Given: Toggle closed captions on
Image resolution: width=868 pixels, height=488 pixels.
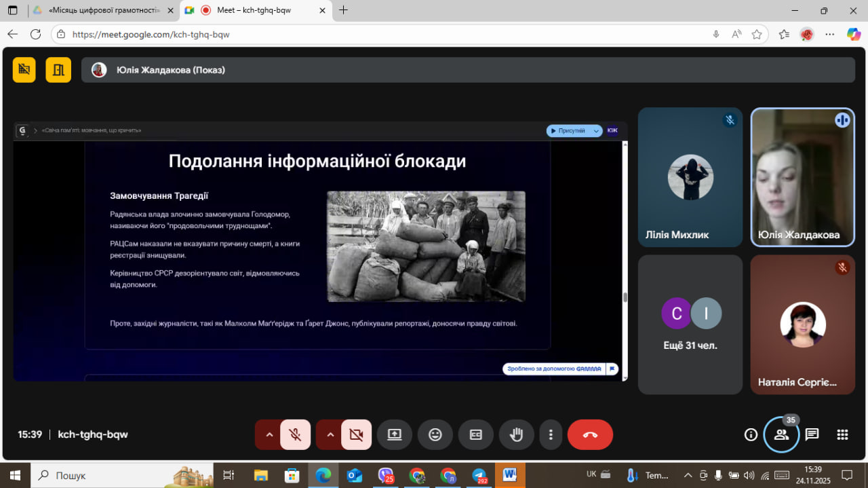Looking at the screenshot, I should (475, 435).
